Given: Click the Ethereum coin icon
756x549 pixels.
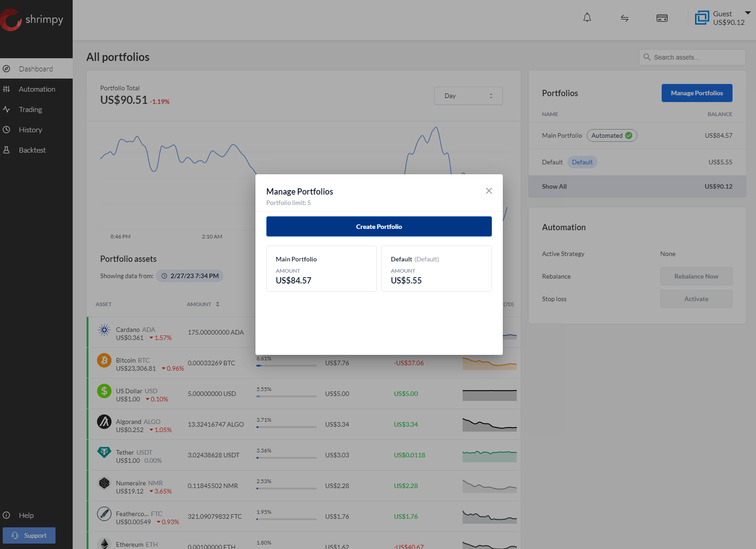Looking at the screenshot, I should [x=104, y=544].
